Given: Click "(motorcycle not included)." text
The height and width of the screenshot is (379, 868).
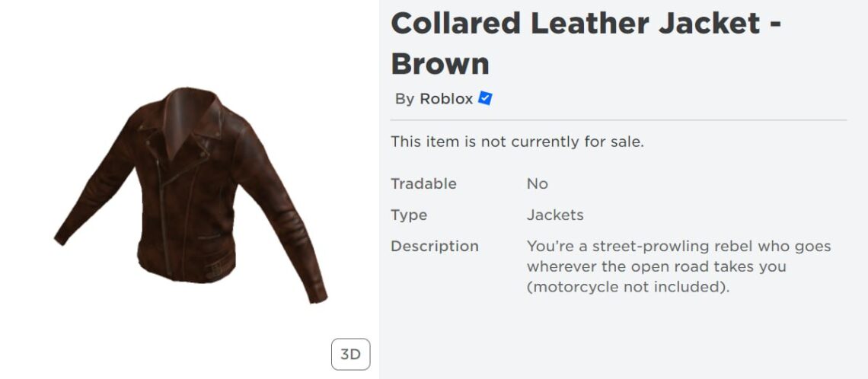Looking at the screenshot, I should point(628,288).
